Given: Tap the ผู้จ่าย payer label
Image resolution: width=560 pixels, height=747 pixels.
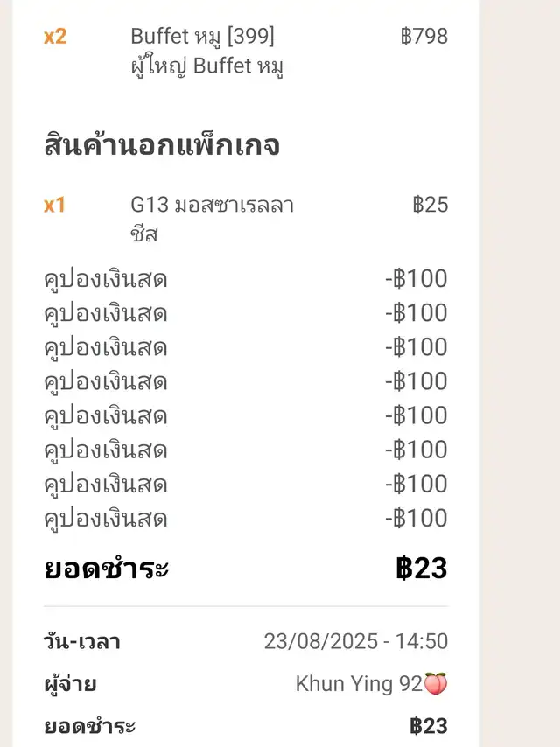Looking at the screenshot, I should click(x=70, y=684).
